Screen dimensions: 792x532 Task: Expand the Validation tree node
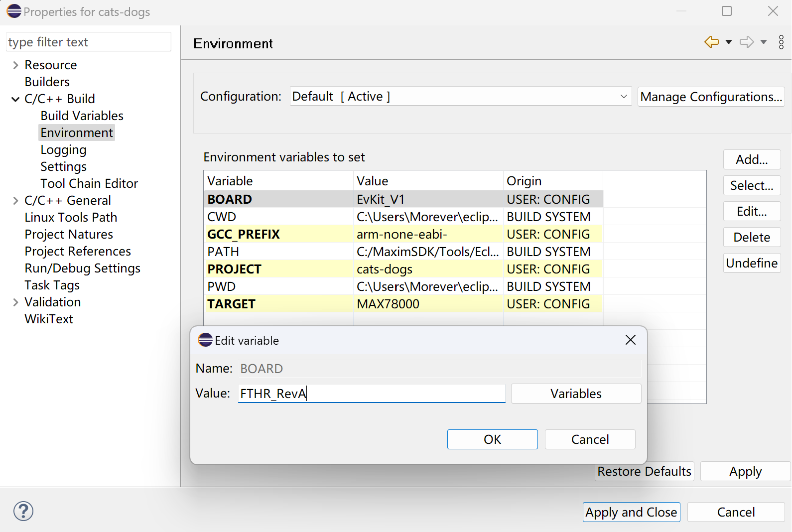[15, 302]
